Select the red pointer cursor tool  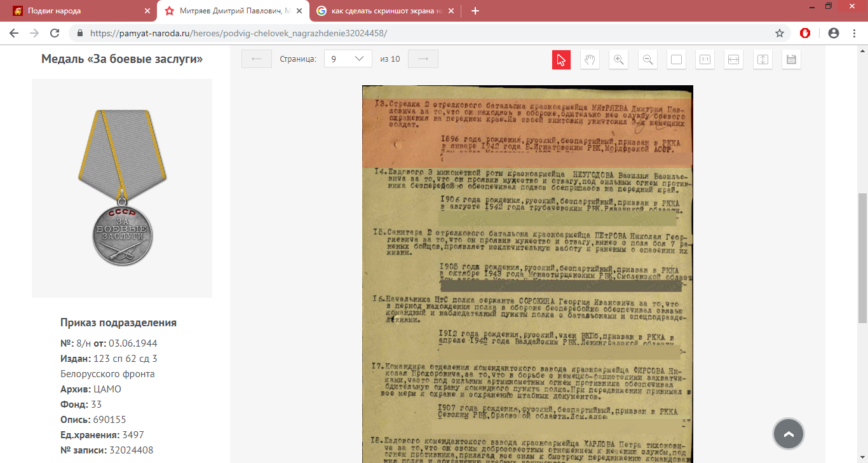[561, 59]
